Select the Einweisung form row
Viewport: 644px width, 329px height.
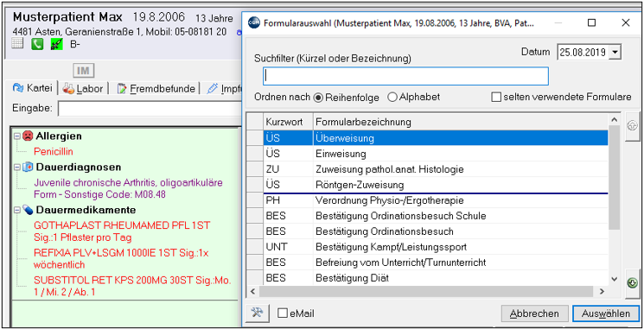point(436,154)
